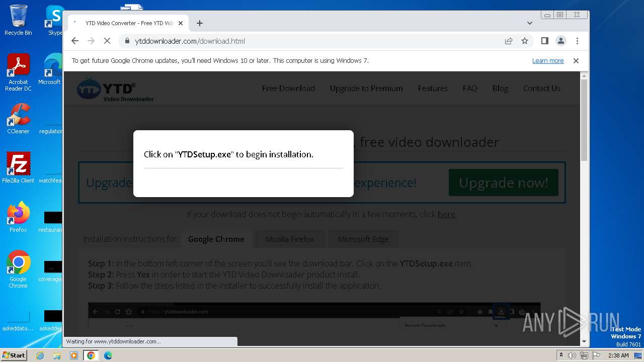The width and height of the screenshot is (644, 362).
Task: Open the Windows Start menu
Action: (14, 355)
